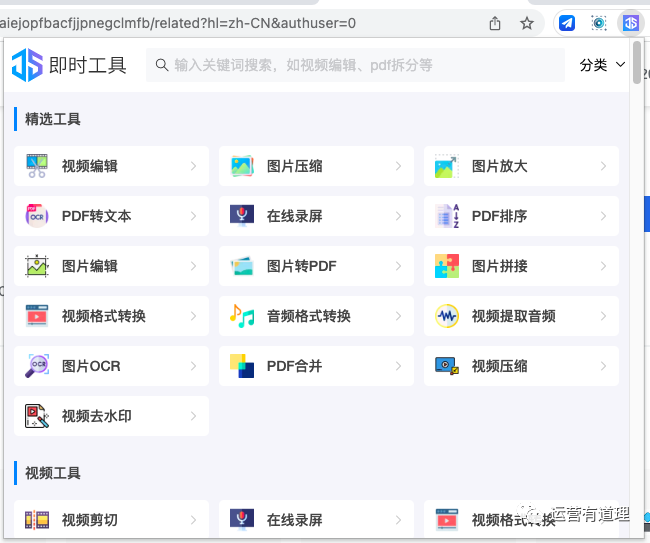The height and width of the screenshot is (543, 650).
Task: Click the PDF转文本 label text
Action: click(x=96, y=216)
